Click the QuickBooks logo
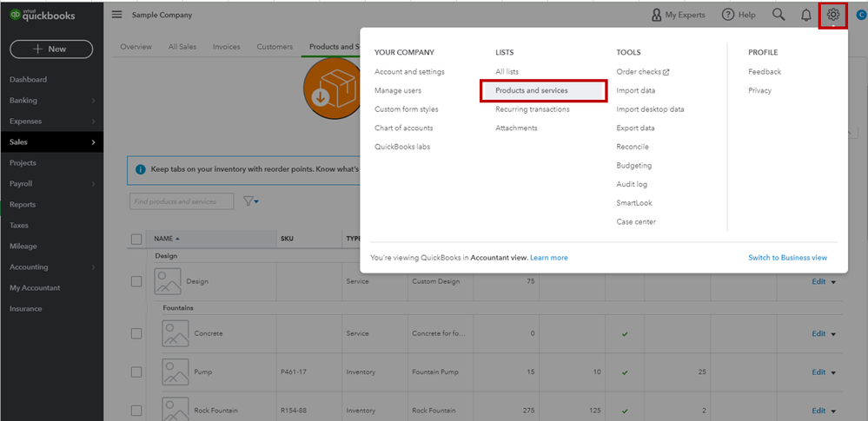 [42, 16]
